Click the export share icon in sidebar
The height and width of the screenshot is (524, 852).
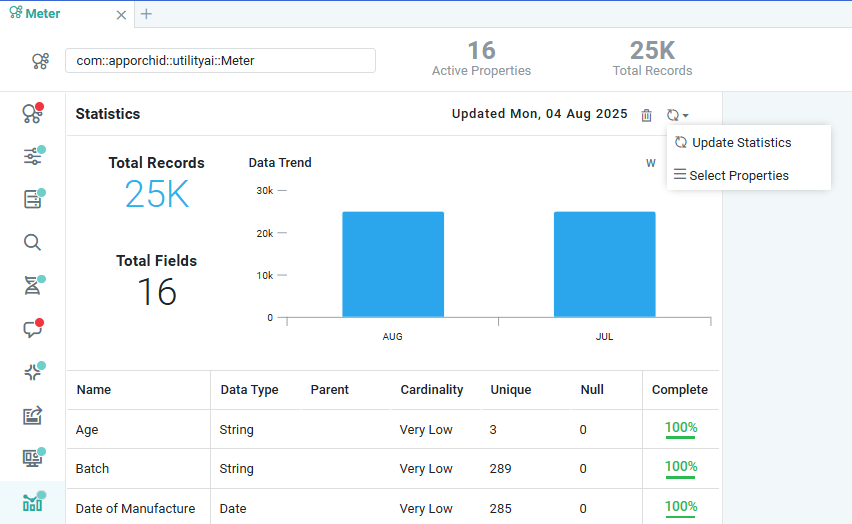coord(33,415)
